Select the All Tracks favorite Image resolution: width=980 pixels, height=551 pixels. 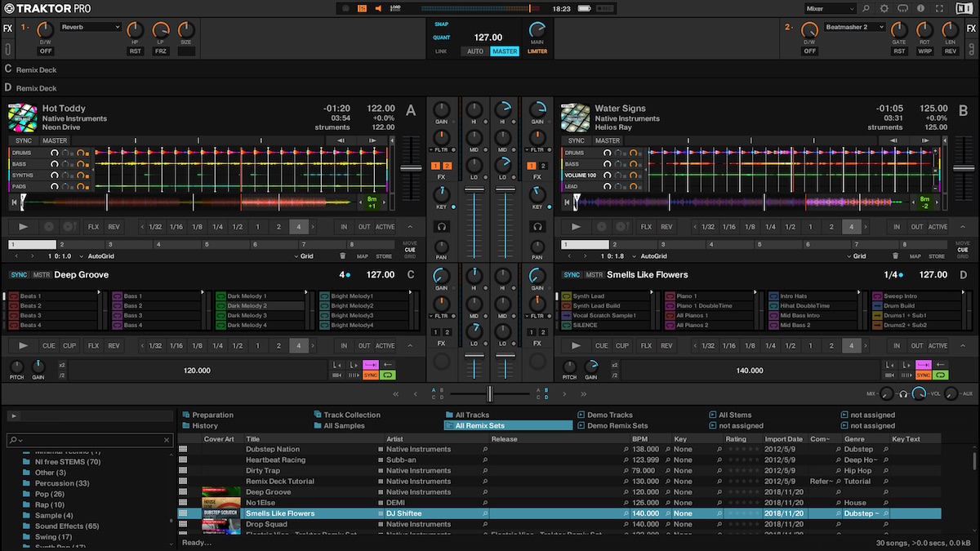pos(466,415)
